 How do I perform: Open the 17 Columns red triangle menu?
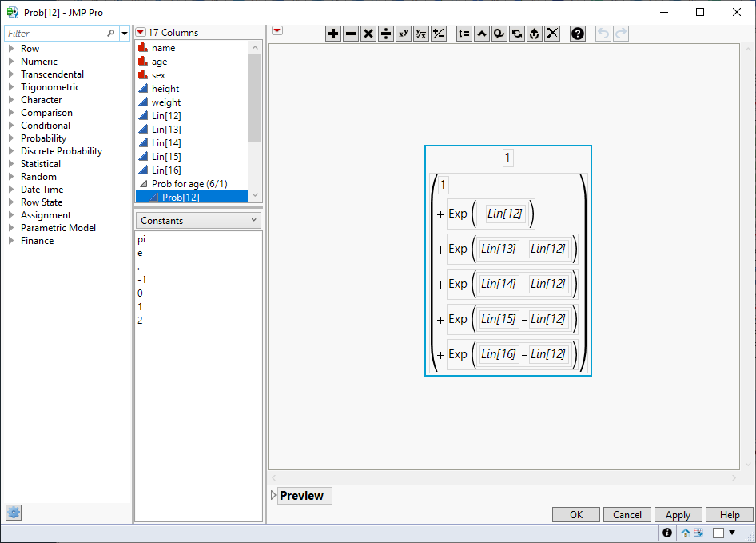[x=141, y=33]
